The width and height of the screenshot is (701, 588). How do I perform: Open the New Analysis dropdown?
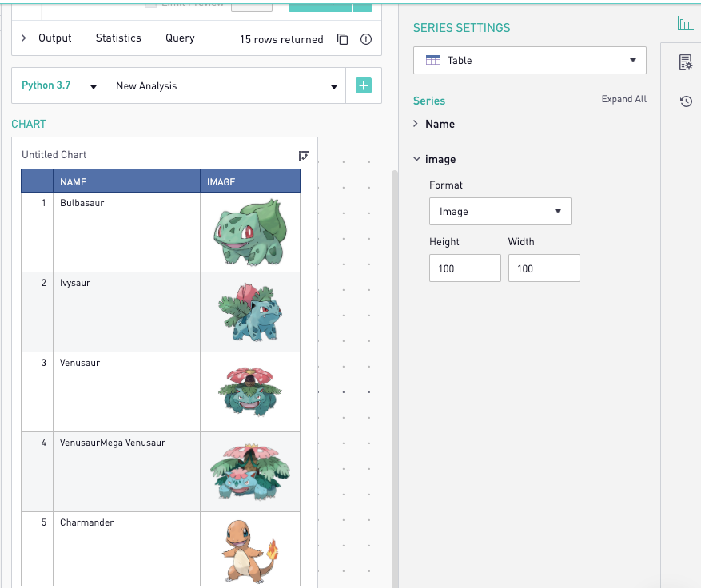click(225, 85)
